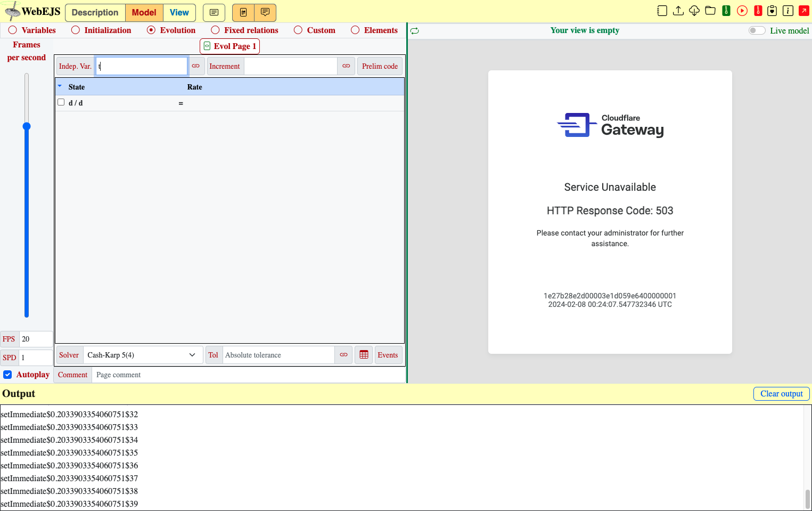Click the link icon beside tolerance field
The width and height of the screenshot is (812, 511).
[x=344, y=355]
